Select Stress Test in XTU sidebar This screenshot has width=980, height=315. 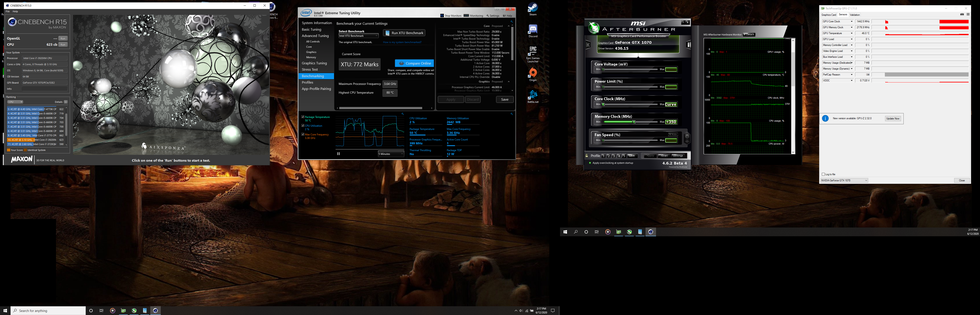(310, 70)
